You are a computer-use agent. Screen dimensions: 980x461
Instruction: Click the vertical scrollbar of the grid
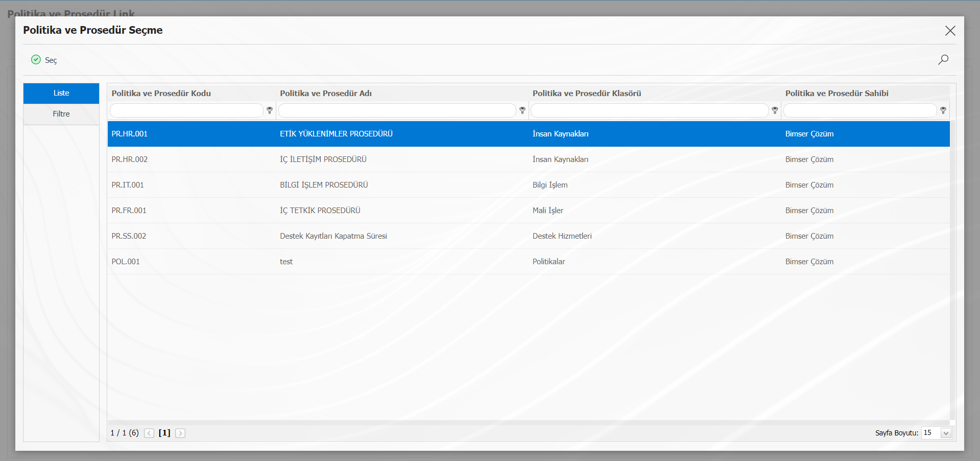952,270
